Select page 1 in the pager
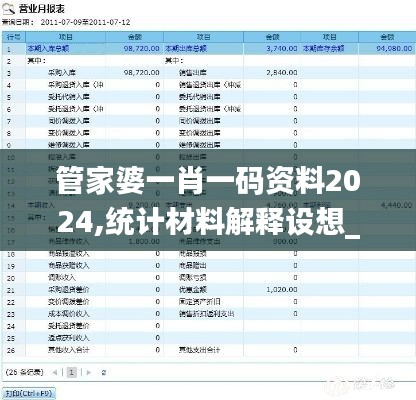The height and width of the screenshot is (400, 416). [72, 372]
